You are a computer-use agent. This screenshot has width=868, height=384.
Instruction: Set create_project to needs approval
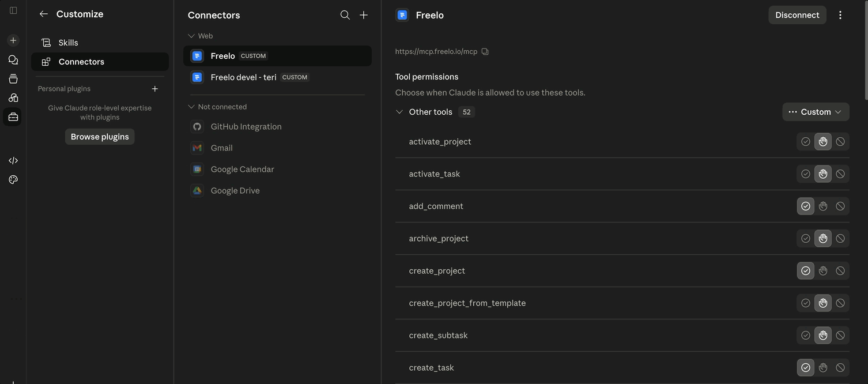click(x=823, y=271)
